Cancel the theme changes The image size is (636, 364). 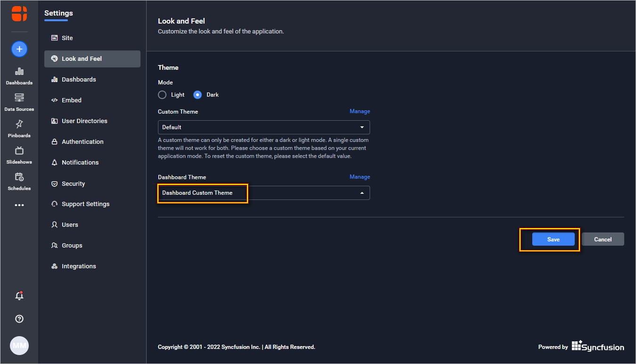(x=603, y=240)
